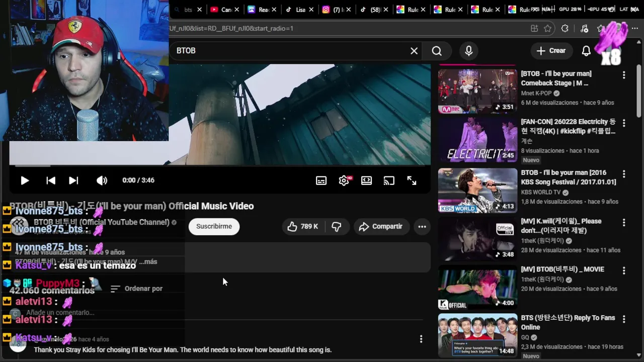644x362 pixels.
Task: Open the browser extensions puzzle icon
Action: (x=565, y=29)
